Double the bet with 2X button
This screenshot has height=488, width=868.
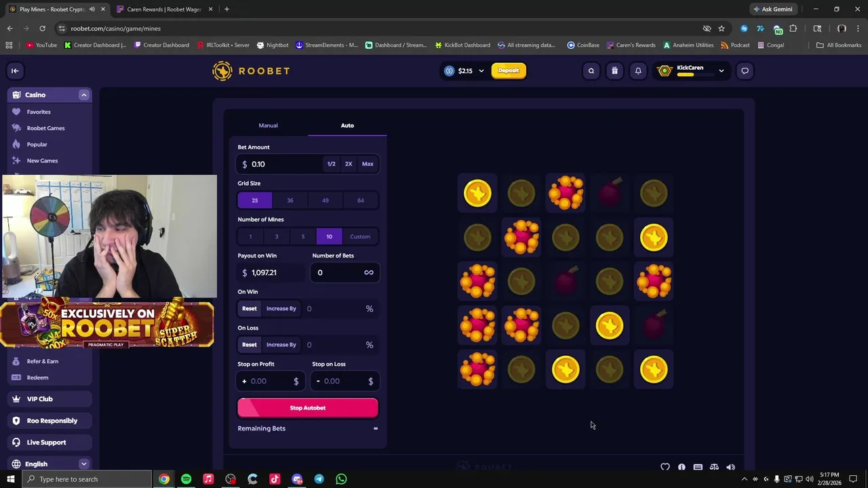pyautogui.click(x=349, y=164)
